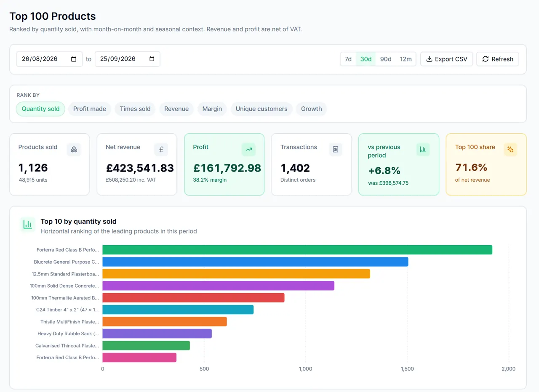Edit the end date field 25/09/2026
Viewport: 539px width, 392px height.
[x=128, y=59]
